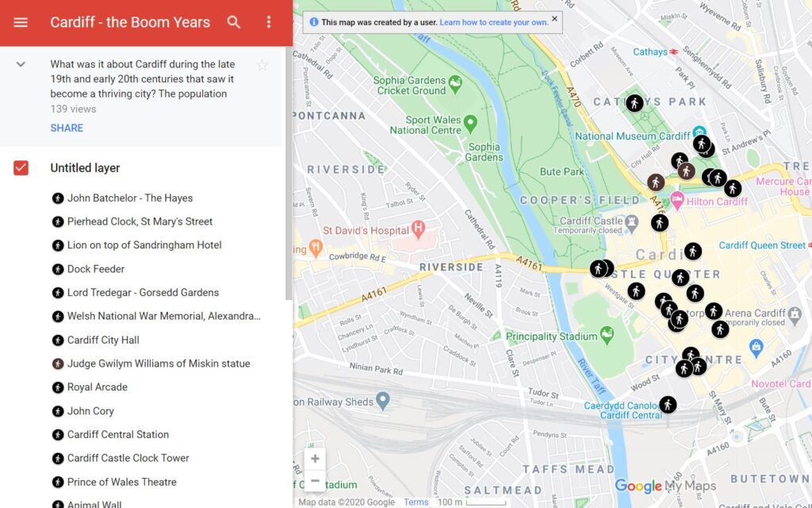The image size is (812, 508).
Task: Close the user-created map notice
Action: (x=554, y=19)
